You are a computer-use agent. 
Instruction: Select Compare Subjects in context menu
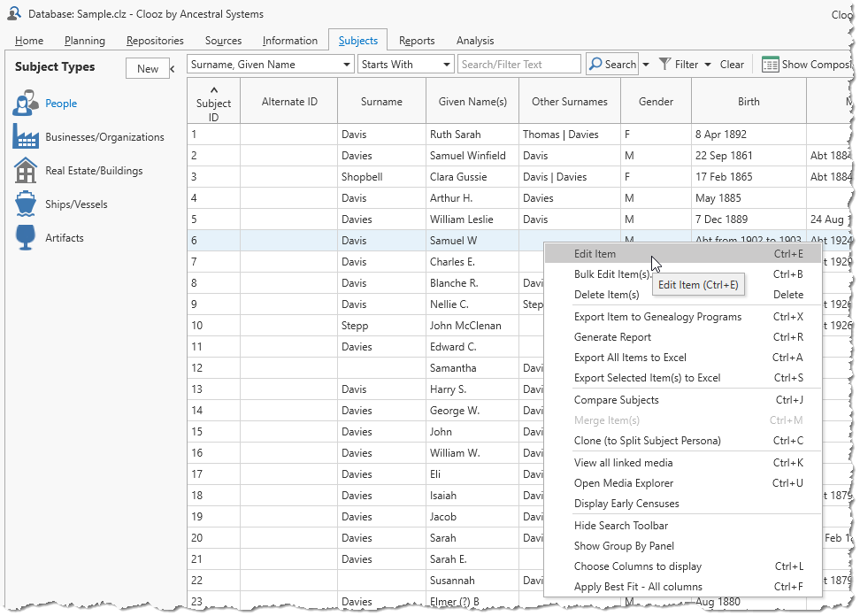pos(616,400)
